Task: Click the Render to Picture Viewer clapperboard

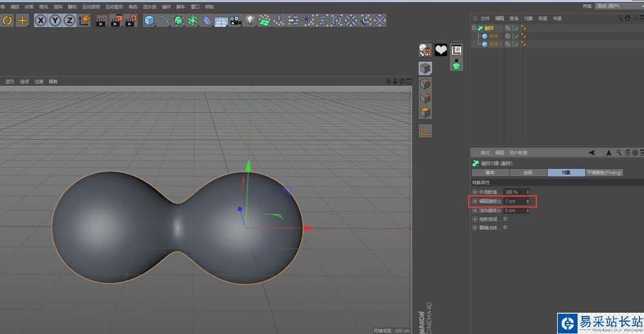Action: click(116, 21)
